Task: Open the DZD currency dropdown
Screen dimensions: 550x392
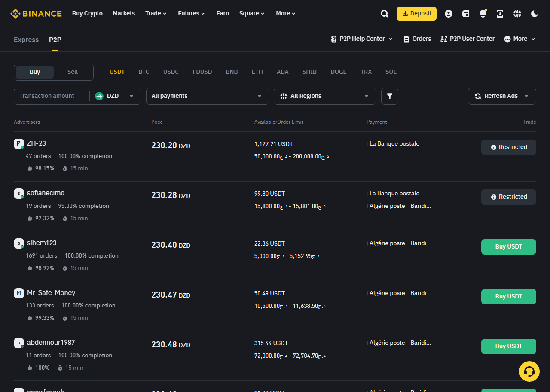Action: 115,96
